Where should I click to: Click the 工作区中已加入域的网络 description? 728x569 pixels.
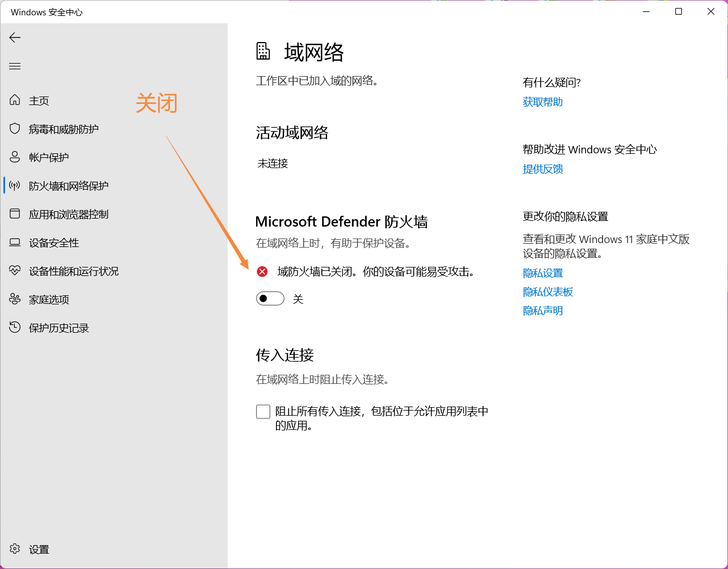[318, 81]
